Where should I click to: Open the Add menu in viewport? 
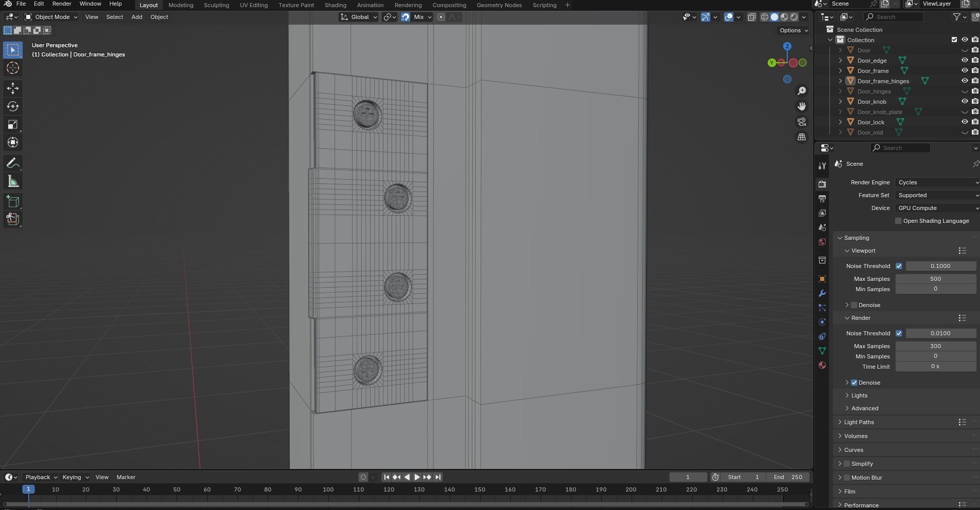click(x=137, y=17)
